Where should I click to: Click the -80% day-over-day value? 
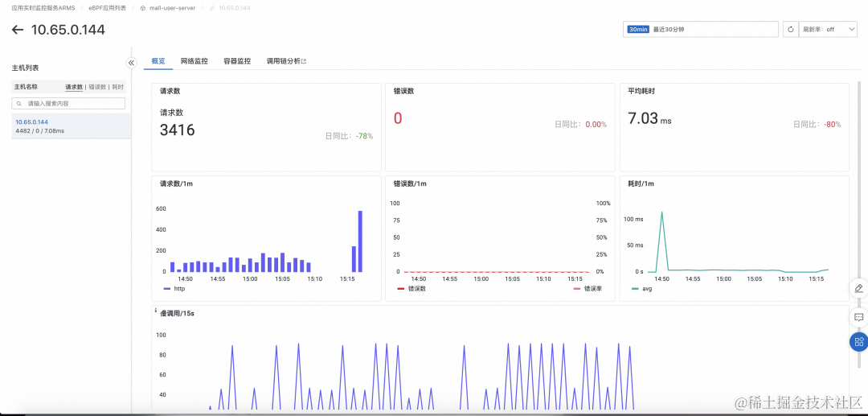click(832, 125)
